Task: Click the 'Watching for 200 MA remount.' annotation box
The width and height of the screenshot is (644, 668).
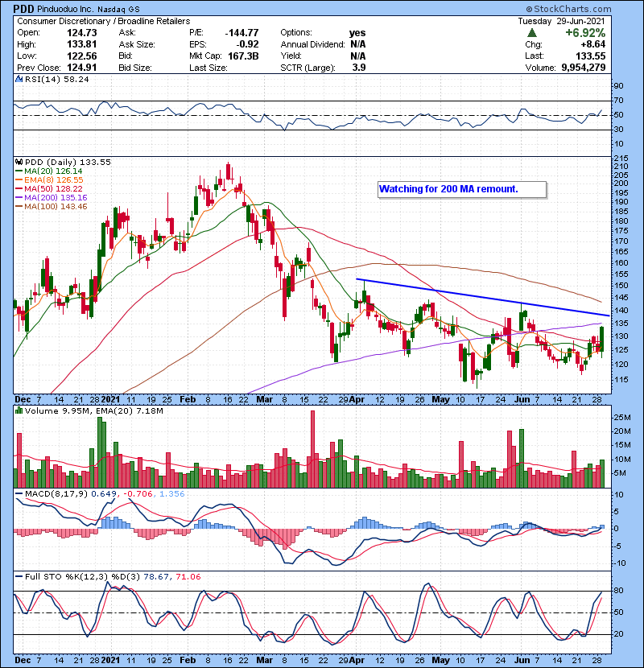Action: coord(461,190)
